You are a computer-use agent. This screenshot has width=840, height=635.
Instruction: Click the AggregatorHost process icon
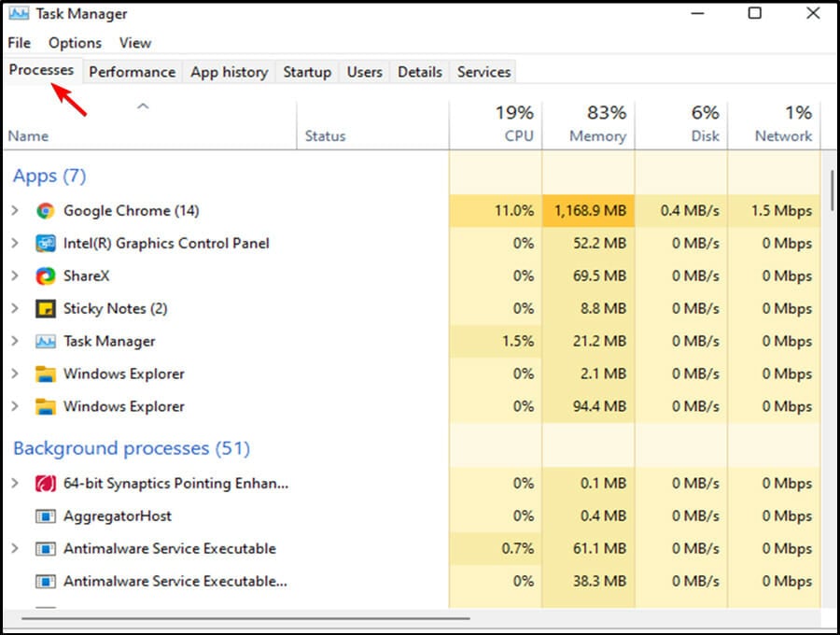click(x=45, y=516)
